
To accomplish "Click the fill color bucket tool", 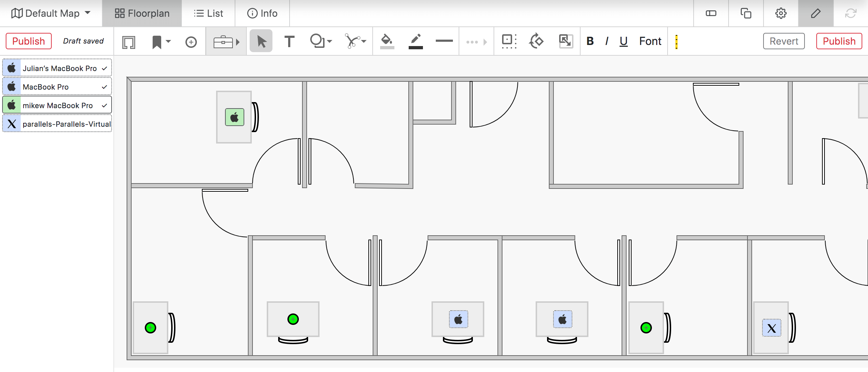I will tap(387, 41).
